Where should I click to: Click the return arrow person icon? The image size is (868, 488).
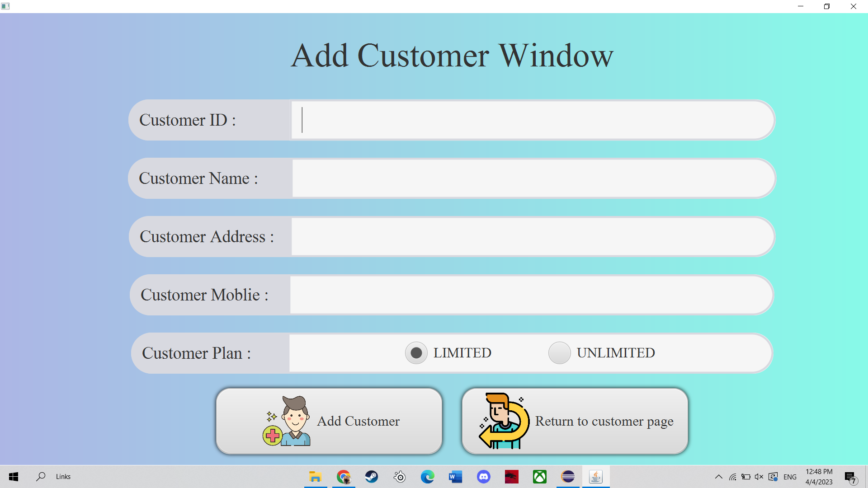tap(504, 421)
